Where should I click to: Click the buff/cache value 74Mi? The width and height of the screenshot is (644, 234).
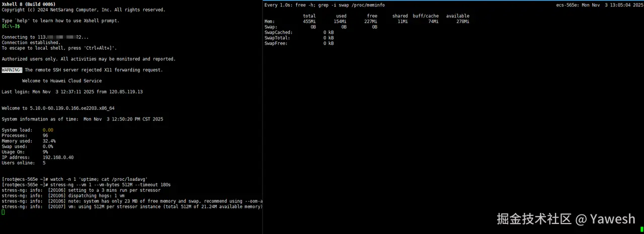click(433, 22)
